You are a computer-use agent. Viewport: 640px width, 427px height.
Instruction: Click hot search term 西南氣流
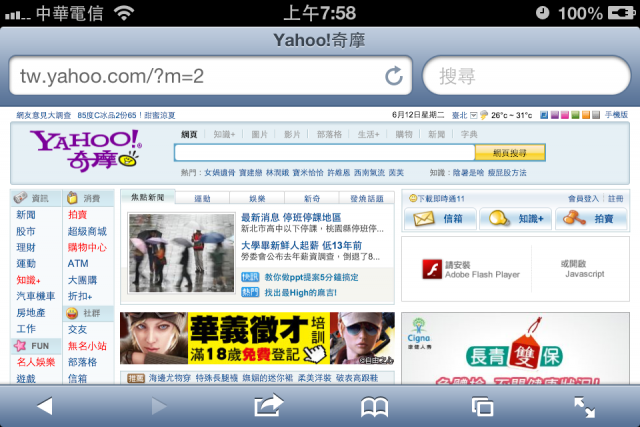pos(369,173)
